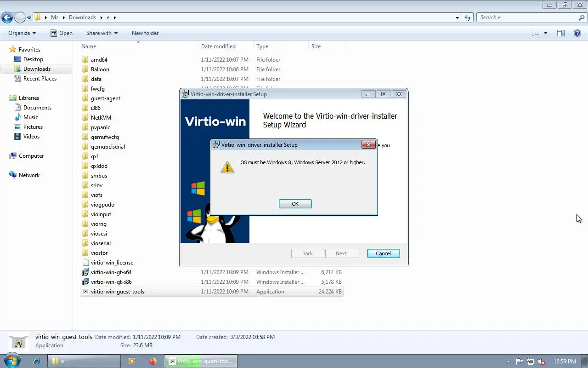Select the Balloon folder icon

(85, 69)
